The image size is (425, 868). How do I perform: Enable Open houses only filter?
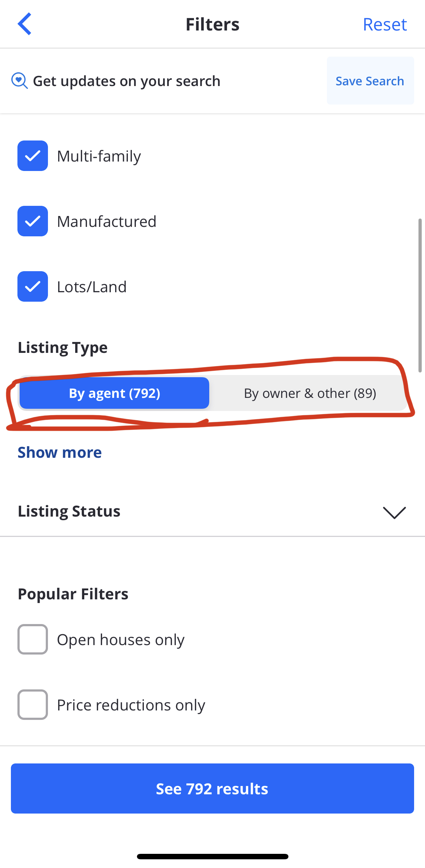click(x=33, y=639)
